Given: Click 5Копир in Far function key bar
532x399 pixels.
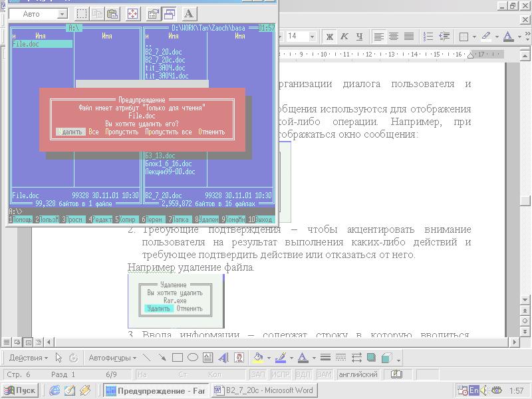Looking at the screenshot, I should (x=125, y=219).
